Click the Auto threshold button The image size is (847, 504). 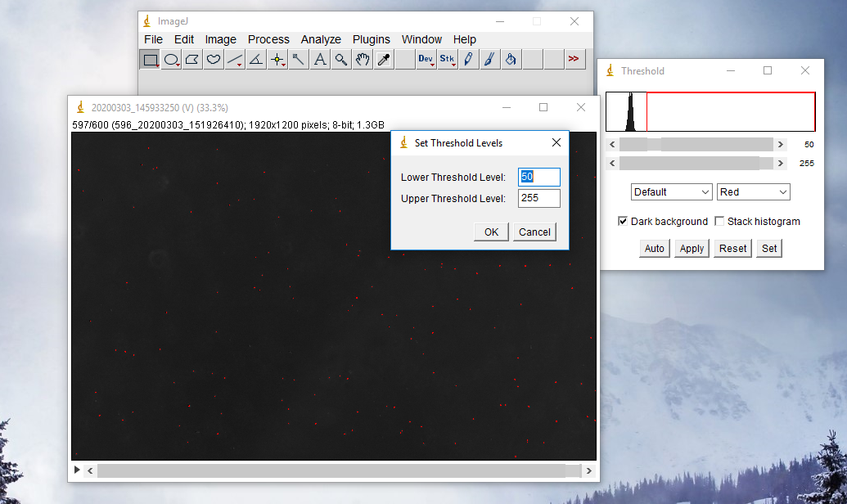[654, 249]
